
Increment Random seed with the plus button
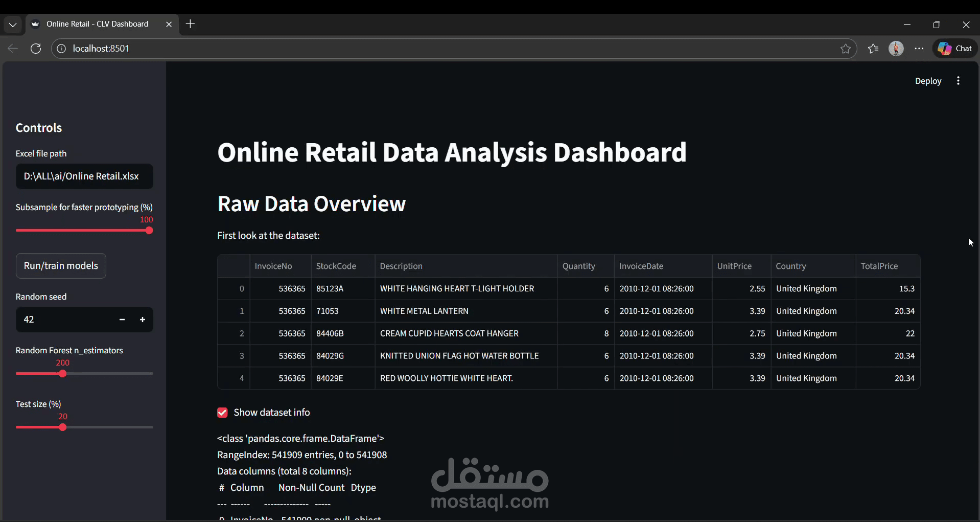tap(142, 319)
